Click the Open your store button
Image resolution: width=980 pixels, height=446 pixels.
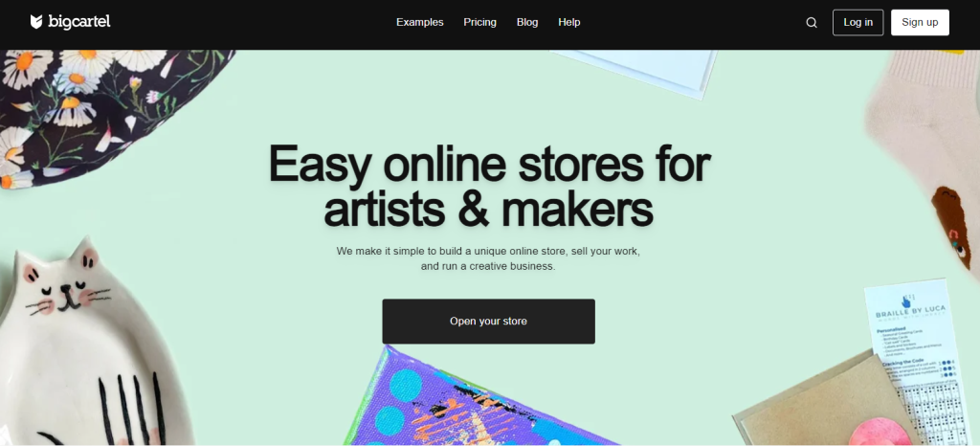(489, 321)
